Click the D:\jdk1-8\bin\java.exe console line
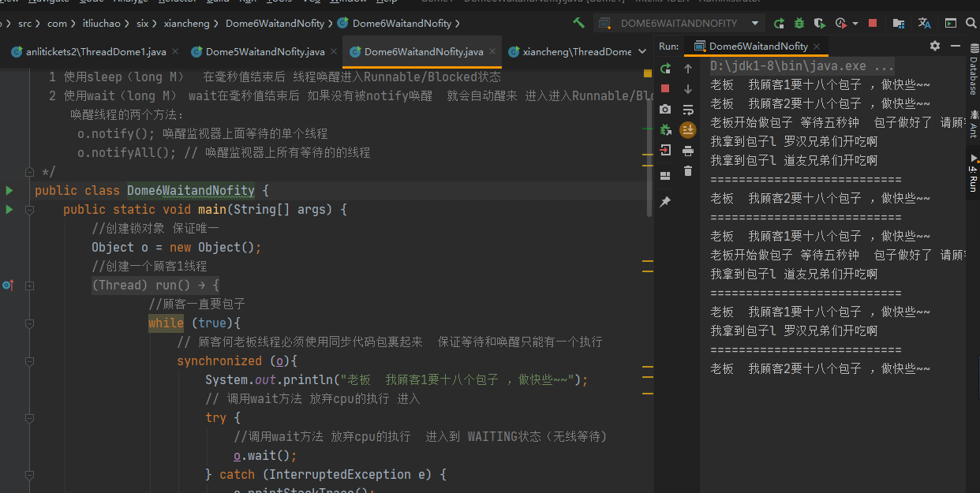The image size is (980, 493). click(x=802, y=65)
